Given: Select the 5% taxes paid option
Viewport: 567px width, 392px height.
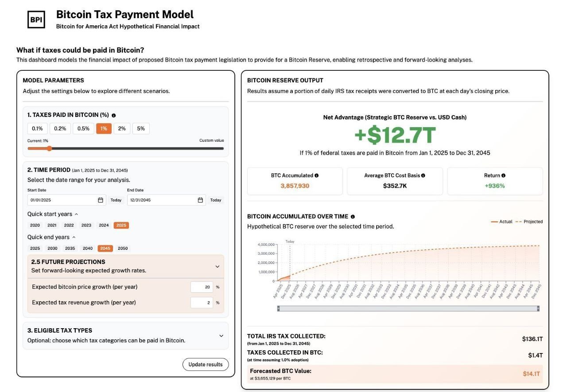Looking at the screenshot, I should 141,128.
